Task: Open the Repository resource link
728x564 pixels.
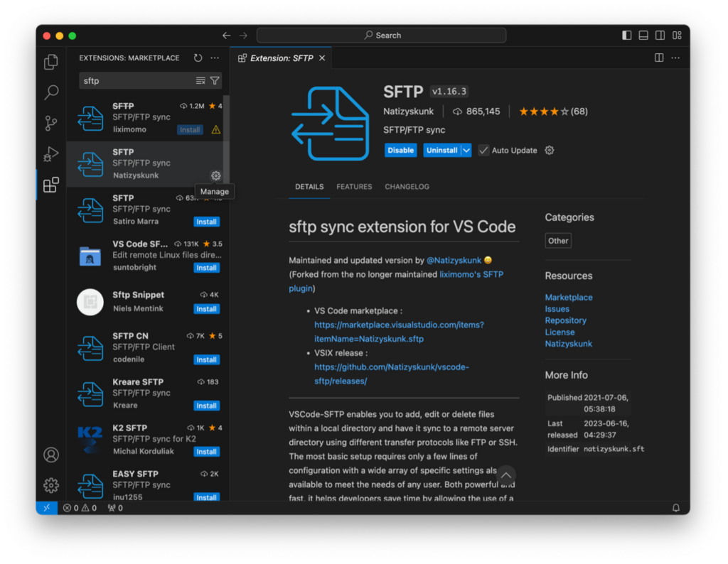Action: pos(565,320)
